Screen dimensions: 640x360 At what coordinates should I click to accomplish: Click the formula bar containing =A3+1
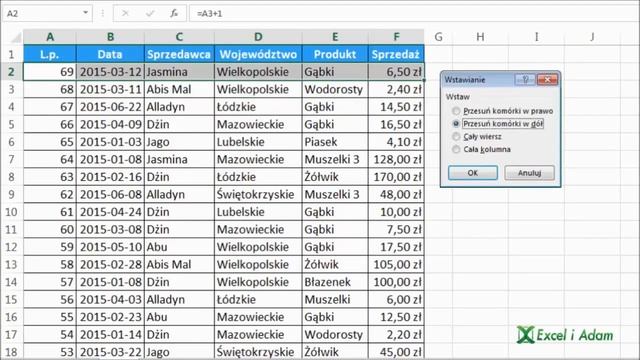414,13
